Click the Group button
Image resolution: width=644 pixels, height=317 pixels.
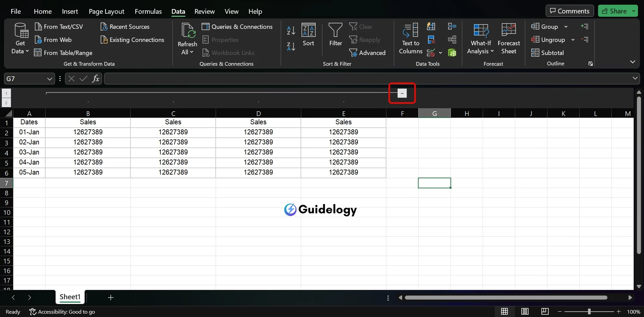coord(545,26)
